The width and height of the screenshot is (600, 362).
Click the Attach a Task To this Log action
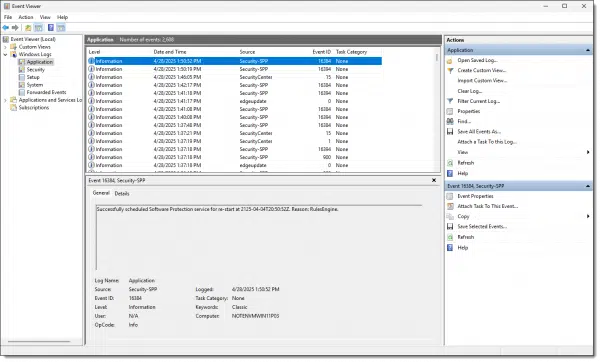[x=487, y=142]
